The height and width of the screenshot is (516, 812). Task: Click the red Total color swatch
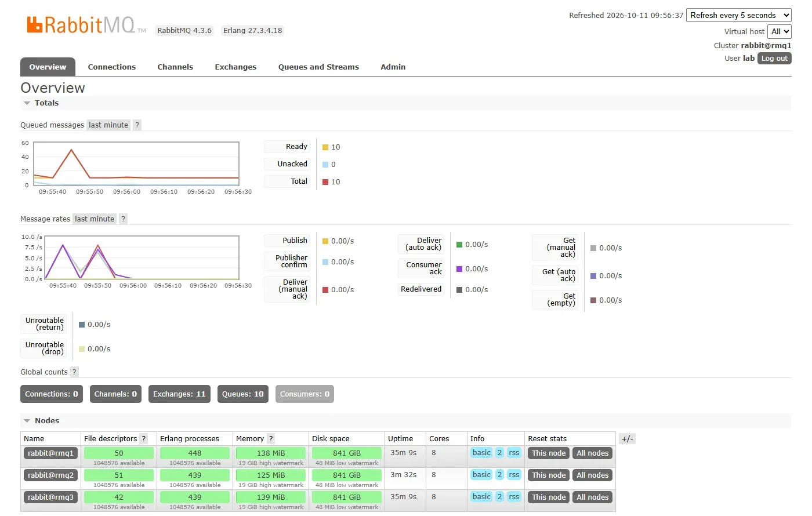(x=325, y=182)
